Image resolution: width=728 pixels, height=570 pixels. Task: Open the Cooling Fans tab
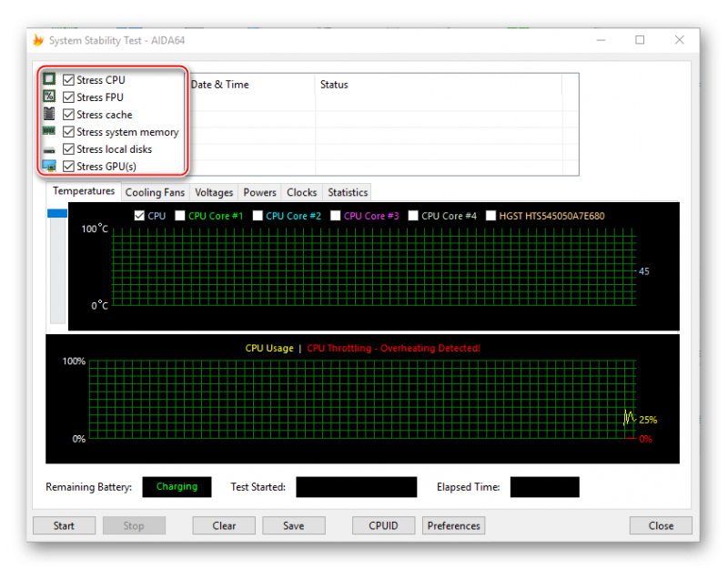(x=155, y=192)
